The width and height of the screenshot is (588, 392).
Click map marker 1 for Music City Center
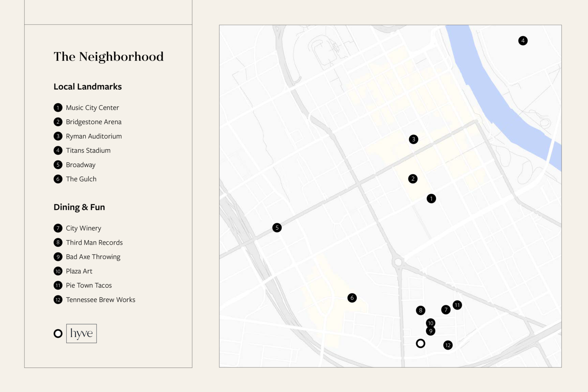[431, 199]
